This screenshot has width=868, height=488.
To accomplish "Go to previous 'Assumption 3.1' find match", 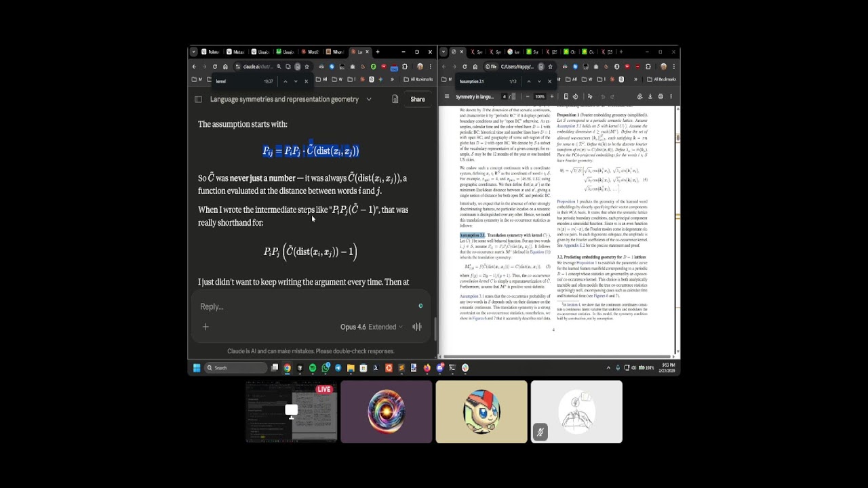I will click(528, 81).
